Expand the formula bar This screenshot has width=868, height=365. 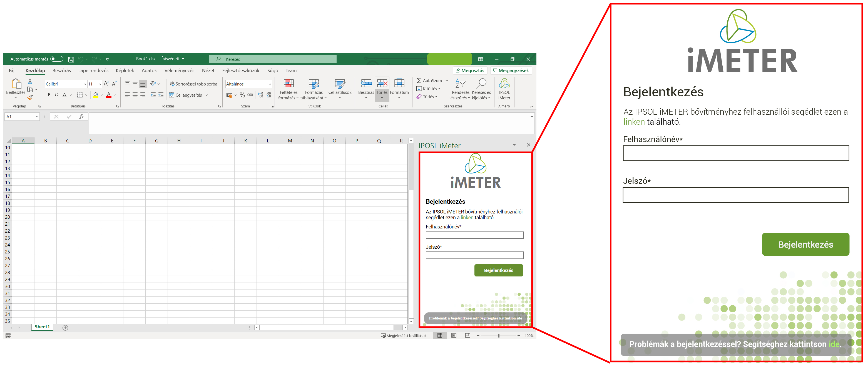point(531,116)
